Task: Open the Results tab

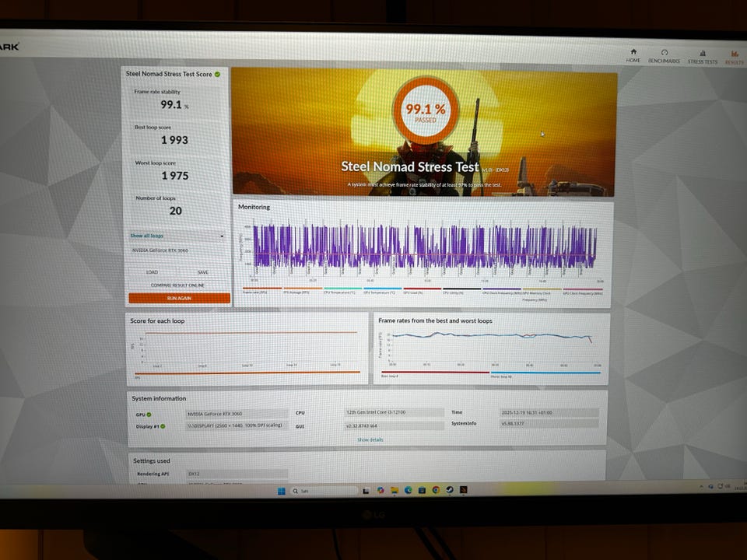Action: pos(734,57)
